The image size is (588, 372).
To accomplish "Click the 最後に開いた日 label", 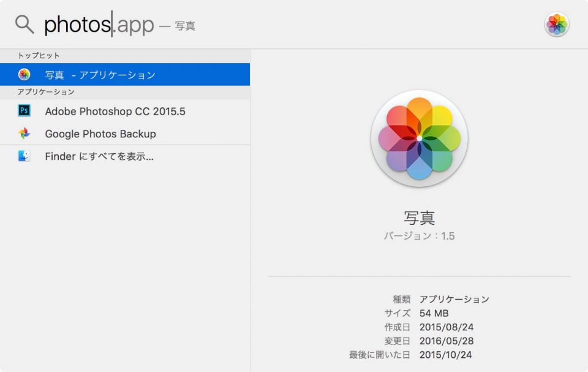I will (380, 355).
